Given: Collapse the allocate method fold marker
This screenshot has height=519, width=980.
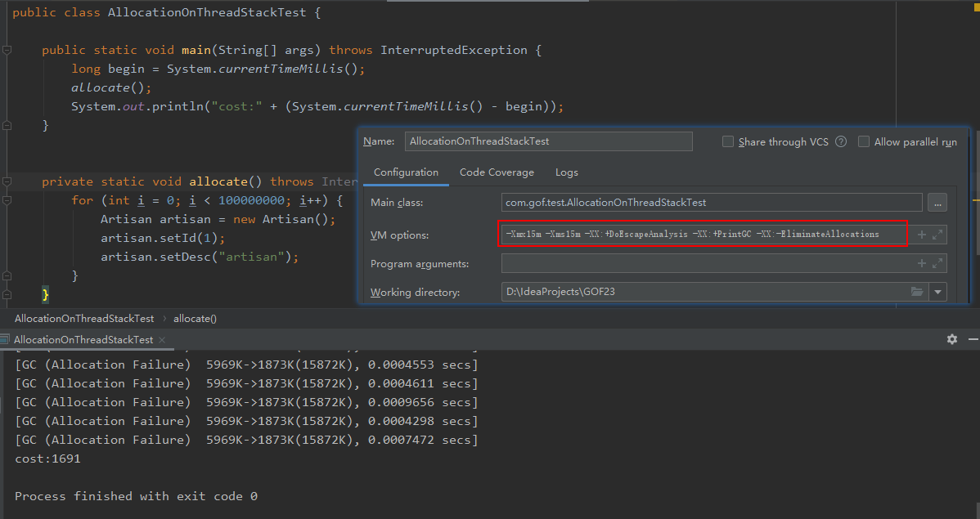Looking at the screenshot, I should 7,181.
